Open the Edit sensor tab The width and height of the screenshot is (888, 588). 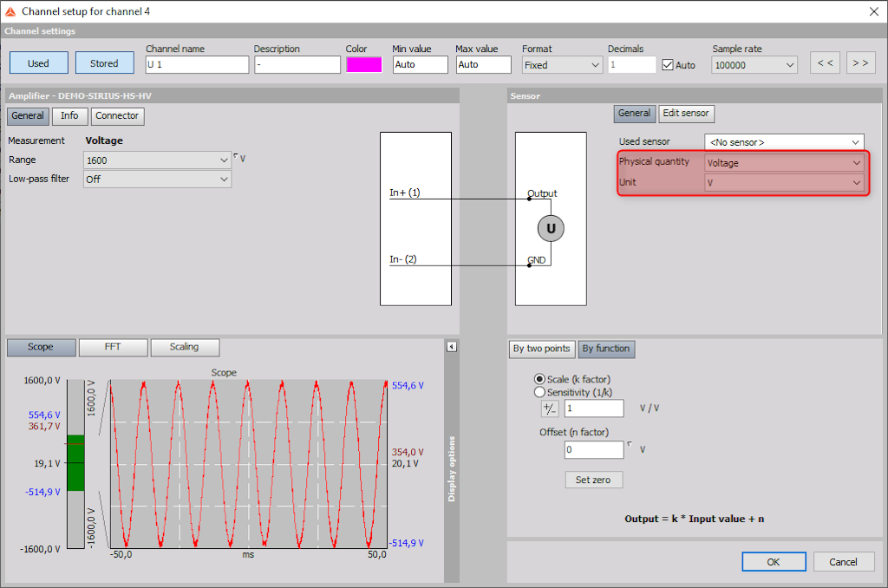tap(686, 114)
